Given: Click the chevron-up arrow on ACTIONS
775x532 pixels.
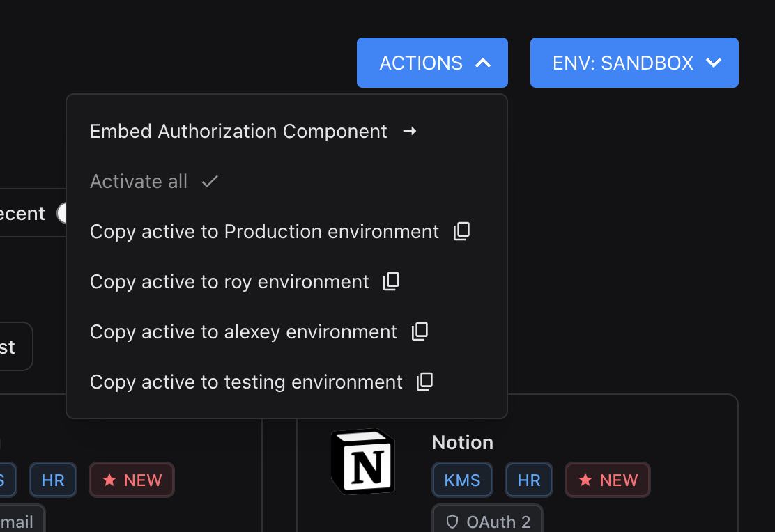Looking at the screenshot, I should [x=483, y=63].
